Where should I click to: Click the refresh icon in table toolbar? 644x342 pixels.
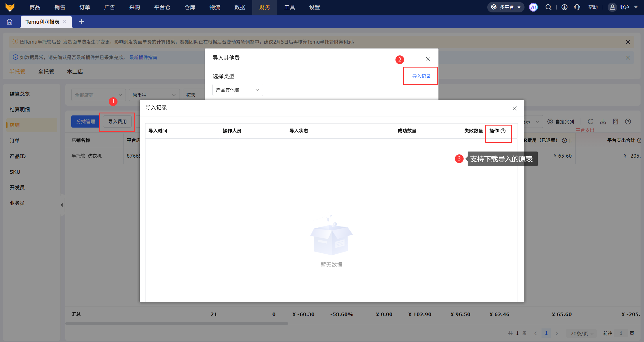[x=590, y=122]
